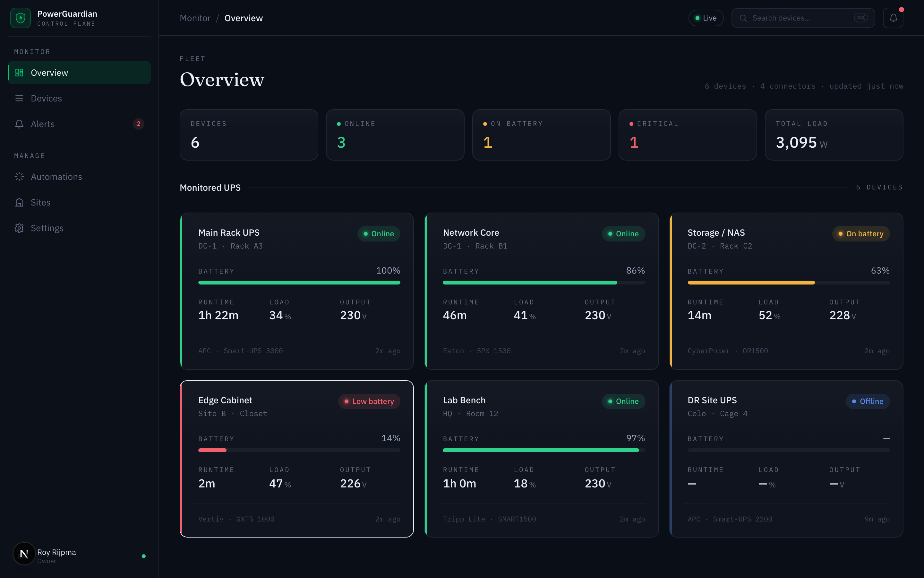Click 'CyberPower · OR1500' model text
This screenshot has height=578, width=924.
[728, 351]
